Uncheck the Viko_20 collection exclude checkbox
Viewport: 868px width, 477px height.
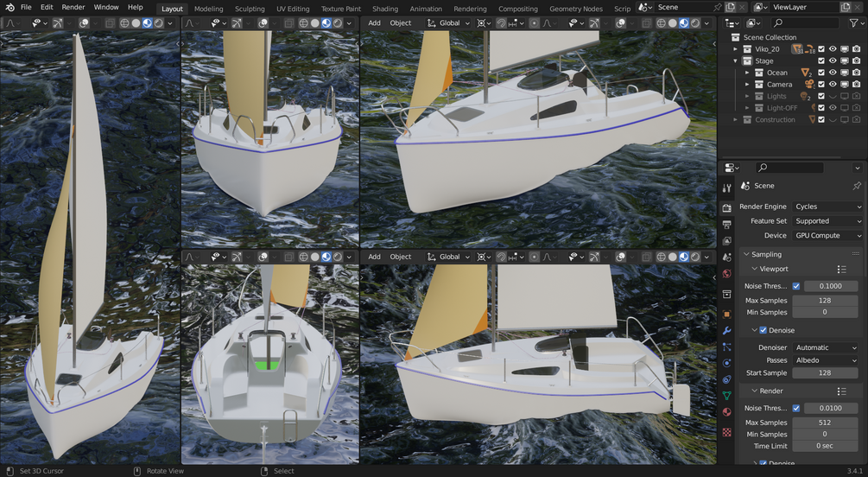[821, 49]
